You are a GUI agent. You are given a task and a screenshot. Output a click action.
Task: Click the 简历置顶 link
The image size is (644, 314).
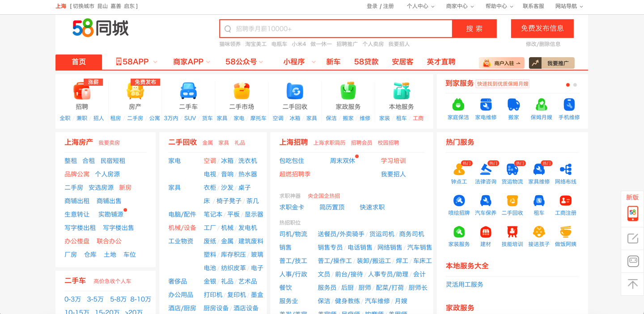[332, 207]
